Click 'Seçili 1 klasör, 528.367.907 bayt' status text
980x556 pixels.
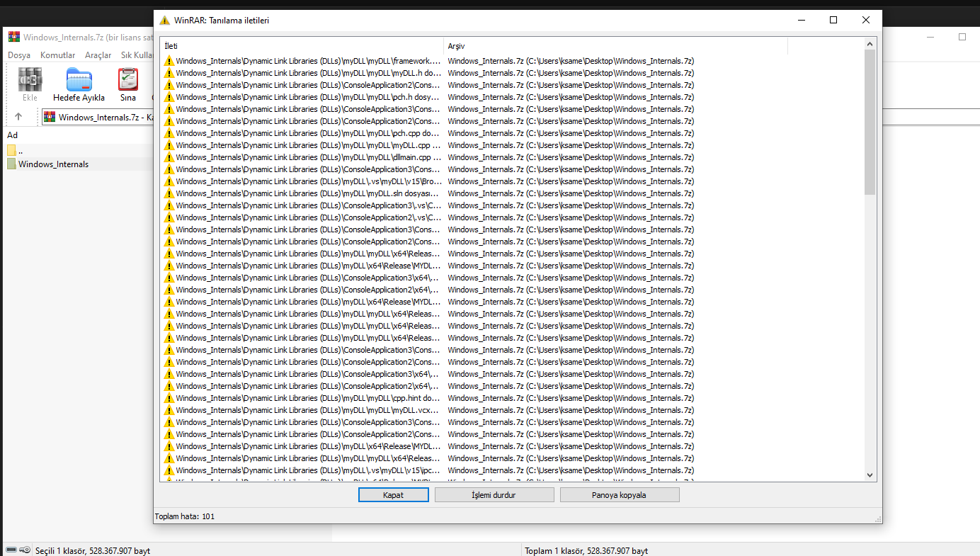point(93,550)
